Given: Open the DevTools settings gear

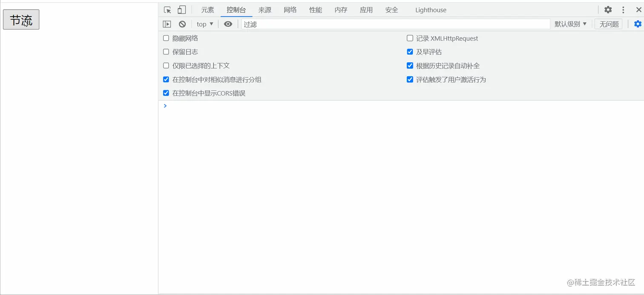Looking at the screenshot, I should [608, 9].
